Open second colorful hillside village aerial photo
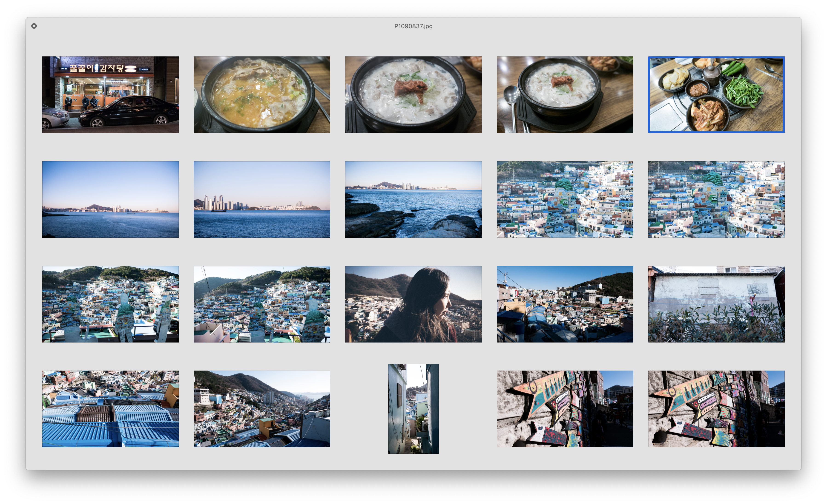The width and height of the screenshot is (827, 504). 716,199
